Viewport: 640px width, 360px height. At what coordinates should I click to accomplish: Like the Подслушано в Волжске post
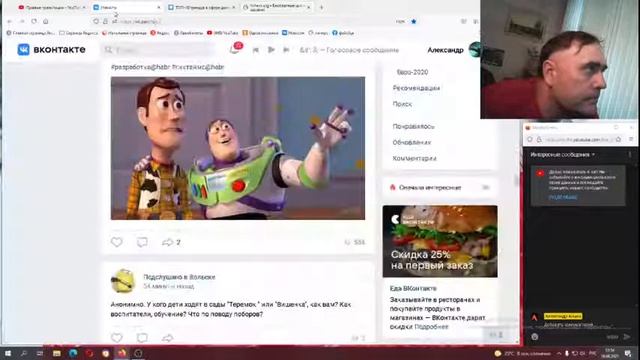[x=117, y=338]
